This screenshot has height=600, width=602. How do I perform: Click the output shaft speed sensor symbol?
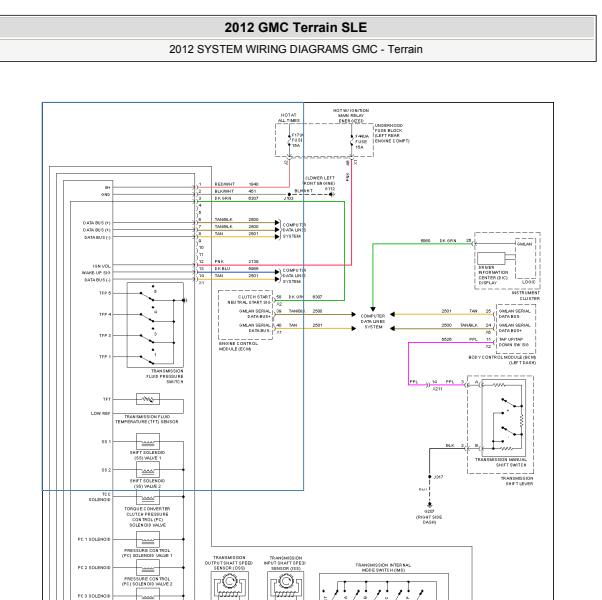point(229,586)
